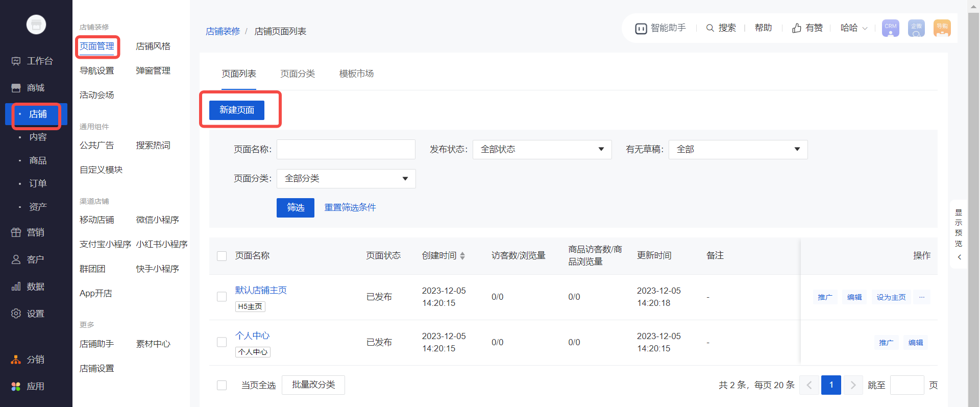Expand the 发布状态 dropdown
Viewport: 980px width, 407px height.
click(x=542, y=150)
